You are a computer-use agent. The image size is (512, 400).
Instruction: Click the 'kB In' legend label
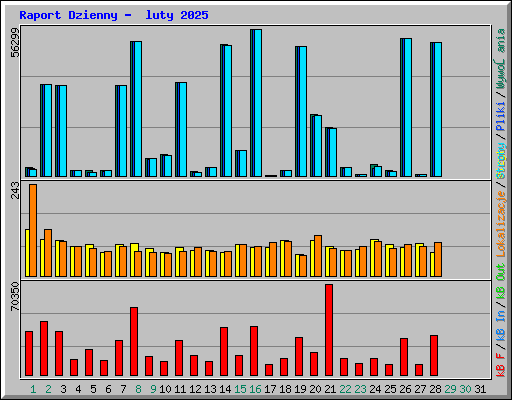click(501, 325)
